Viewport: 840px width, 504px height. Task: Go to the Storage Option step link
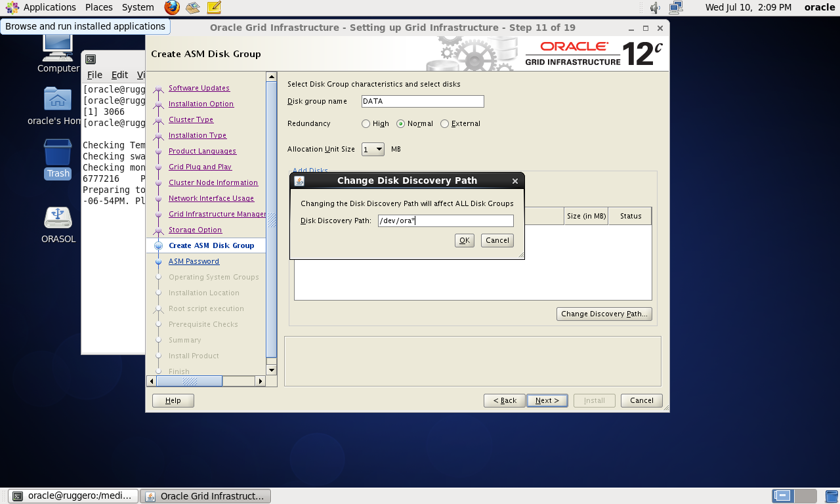[x=195, y=230]
